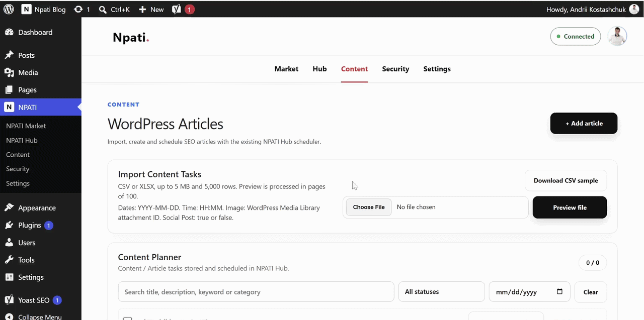This screenshot has width=644, height=320.
Task: Open the Content submenu item
Action: (x=18, y=155)
